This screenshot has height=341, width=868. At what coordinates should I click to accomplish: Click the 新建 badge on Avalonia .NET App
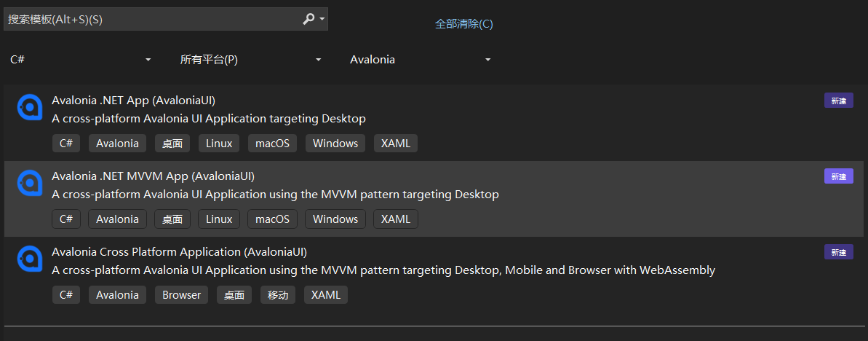coord(838,101)
